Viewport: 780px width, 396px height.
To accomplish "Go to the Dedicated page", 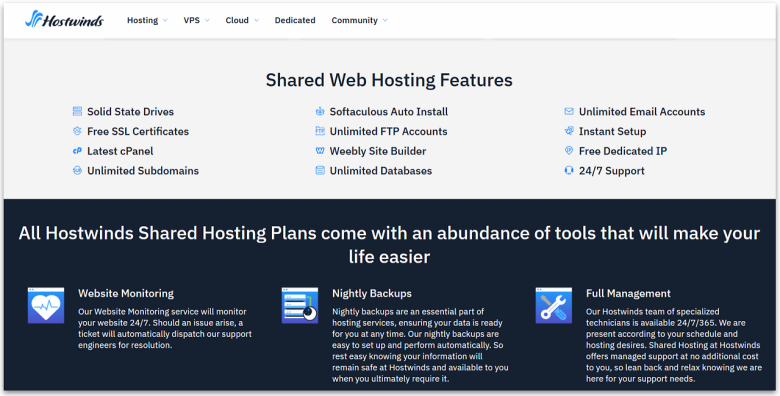I will click(295, 20).
